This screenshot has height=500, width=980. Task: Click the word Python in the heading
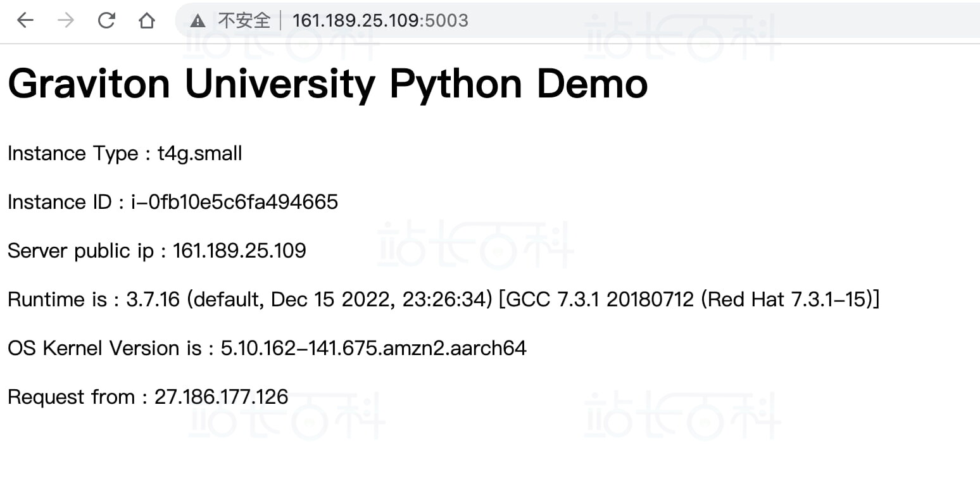click(456, 84)
